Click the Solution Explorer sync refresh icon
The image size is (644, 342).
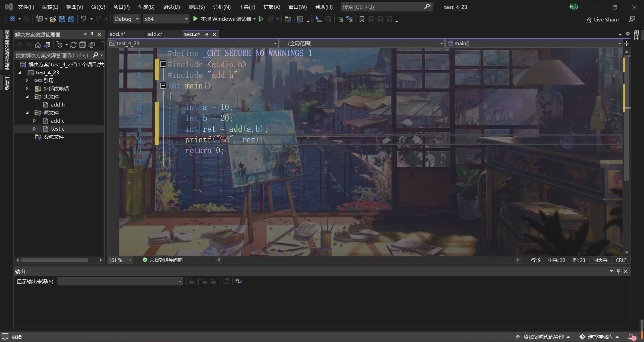click(73, 45)
